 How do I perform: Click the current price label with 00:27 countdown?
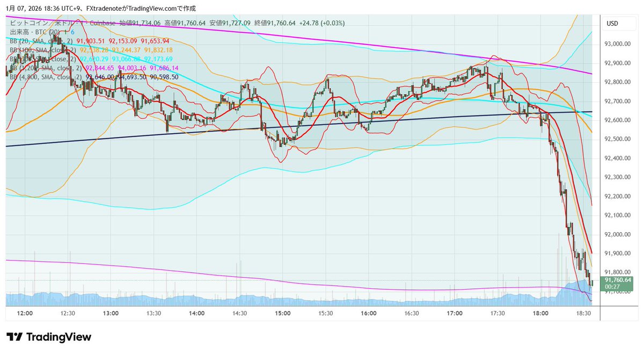[618, 283]
